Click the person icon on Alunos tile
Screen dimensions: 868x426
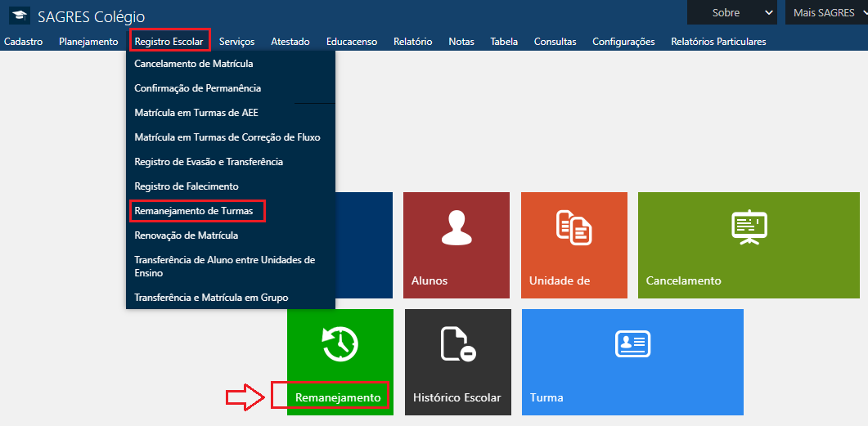457,227
